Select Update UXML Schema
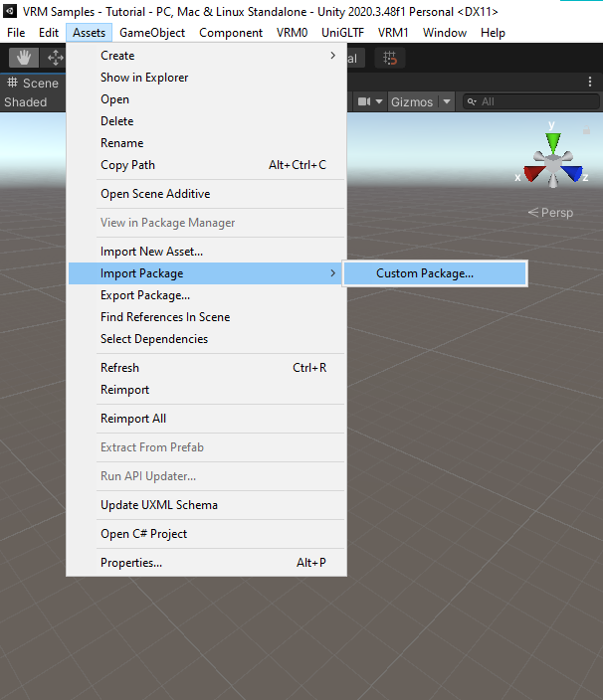 [x=206, y=505]
